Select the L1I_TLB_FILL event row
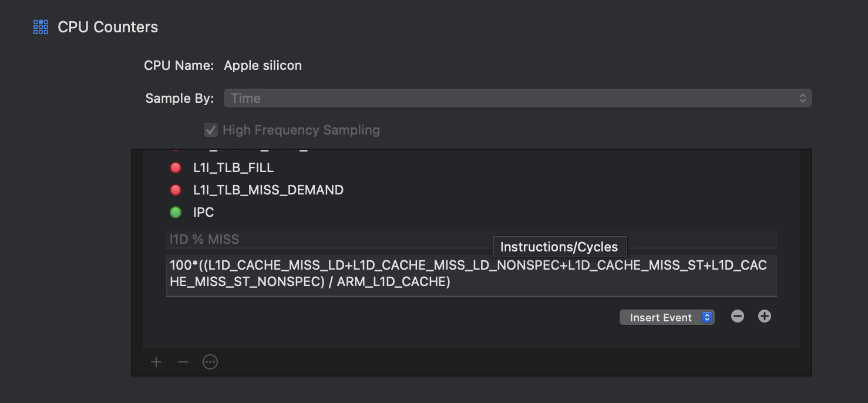The image size is (868, 403). coord(233,168)
